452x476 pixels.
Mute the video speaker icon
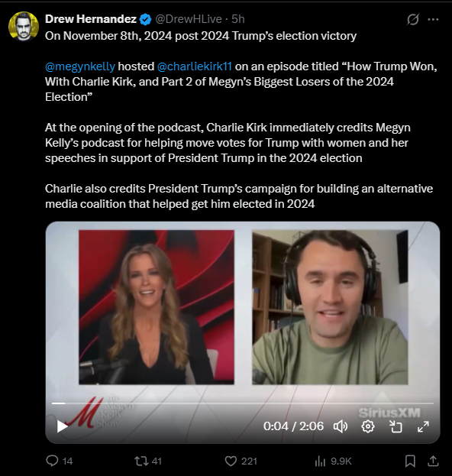coord(341,426)
